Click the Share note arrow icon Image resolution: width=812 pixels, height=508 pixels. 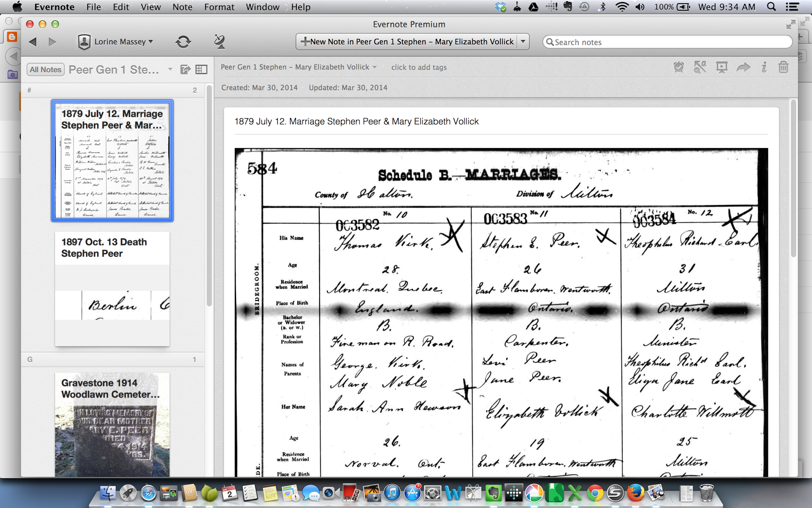coord(743,67)
